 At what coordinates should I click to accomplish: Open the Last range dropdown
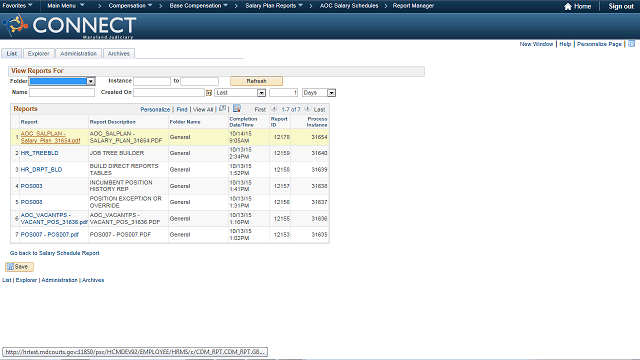pyautogui.click(x=261, y=93)
